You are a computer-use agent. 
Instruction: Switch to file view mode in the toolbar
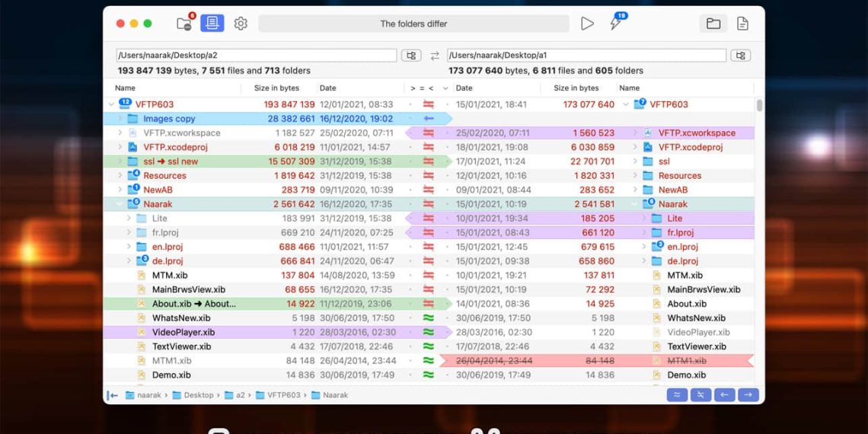pos(742,24)
